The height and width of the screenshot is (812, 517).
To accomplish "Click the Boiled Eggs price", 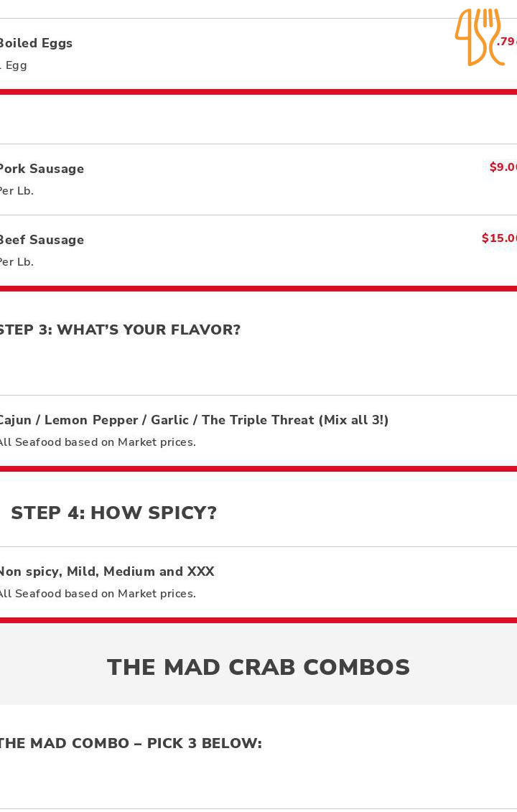I will pos(506,42).
